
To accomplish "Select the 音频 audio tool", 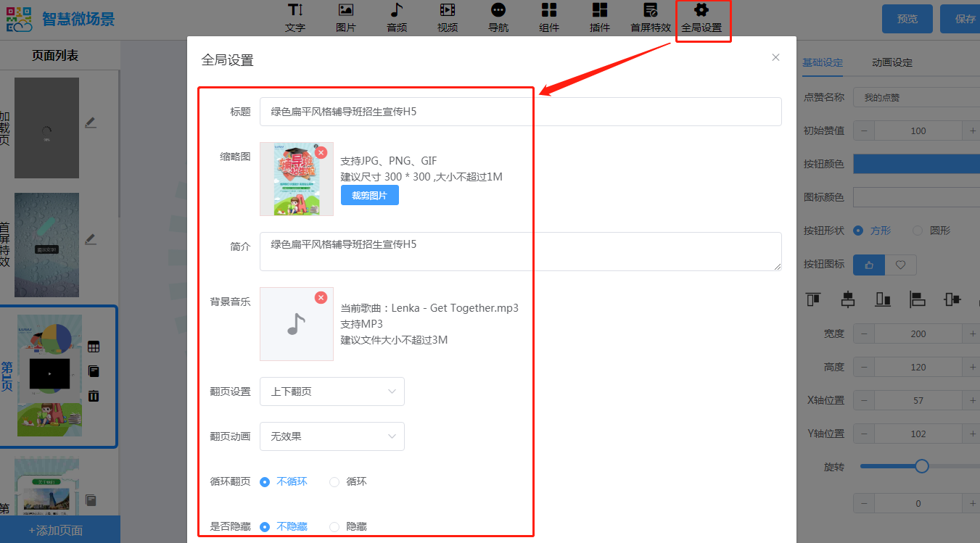I will [x=396, y=17].
